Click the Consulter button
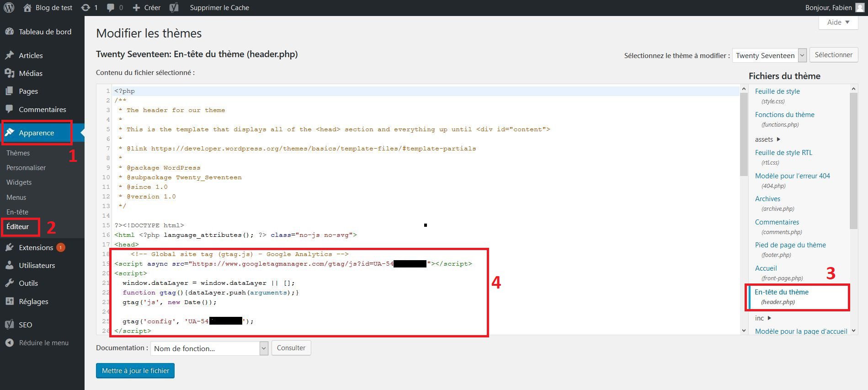 click(291, 348)
